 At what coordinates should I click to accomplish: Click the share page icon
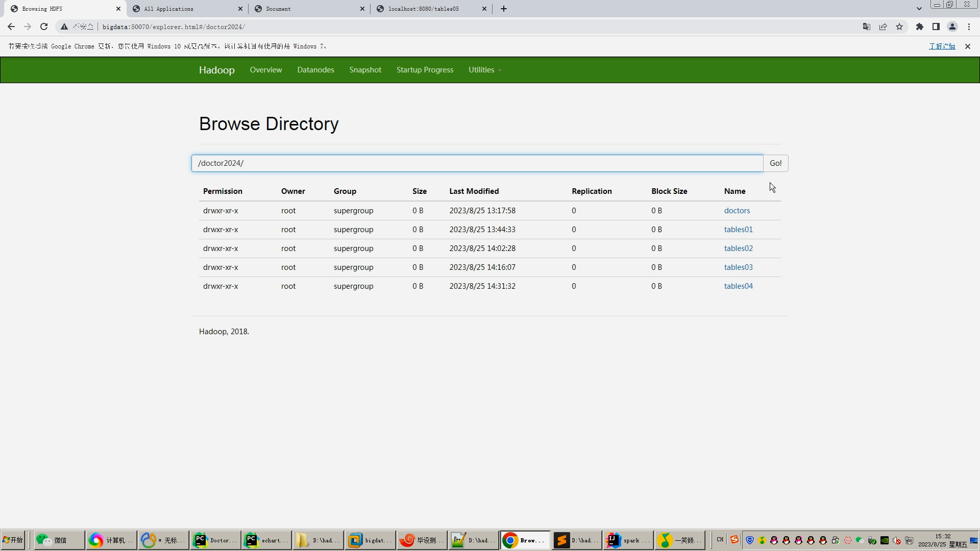tap(883, 27)
